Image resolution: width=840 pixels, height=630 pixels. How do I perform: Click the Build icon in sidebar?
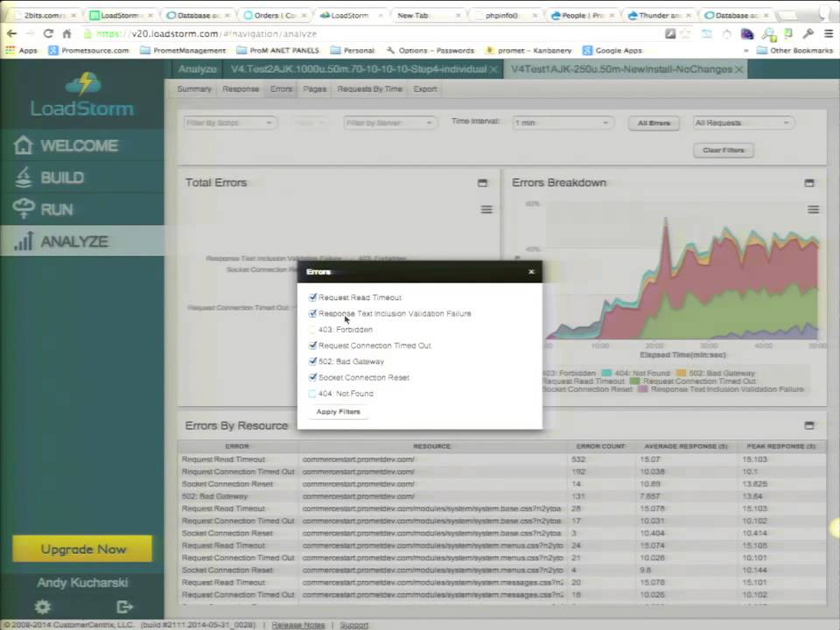(x=24, y=178)
